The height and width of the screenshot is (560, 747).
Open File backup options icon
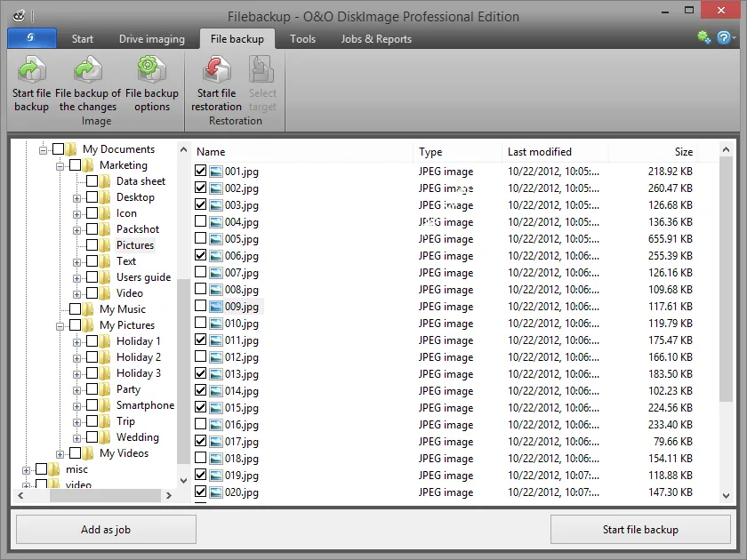(x=151, y=69)
